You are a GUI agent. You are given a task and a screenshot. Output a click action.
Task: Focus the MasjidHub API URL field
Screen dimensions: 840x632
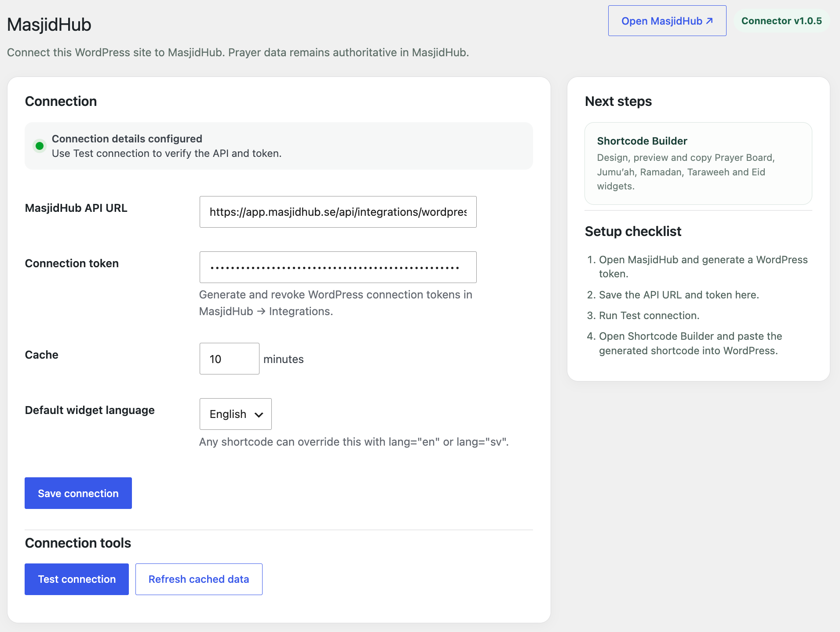click(x=338, y=212)
